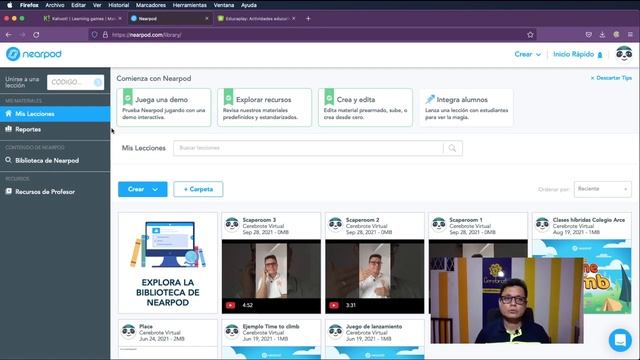
Task: Expand the blue Crear button dropdown
Action: pos(155,189)
